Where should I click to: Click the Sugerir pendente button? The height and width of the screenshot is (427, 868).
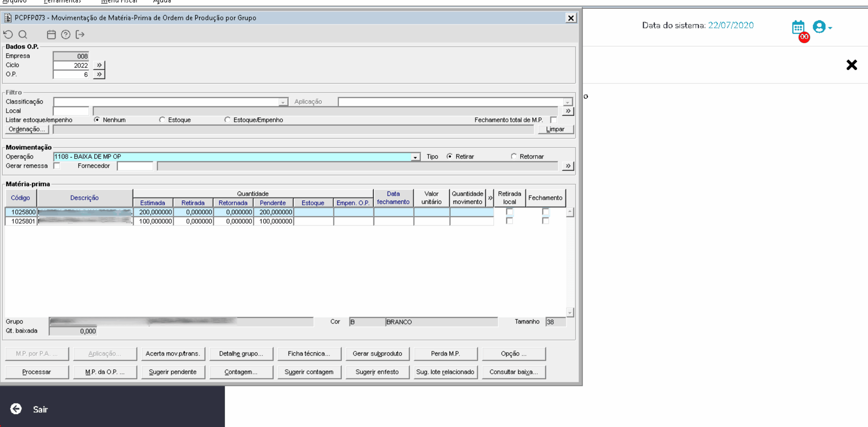coord(173,372)
